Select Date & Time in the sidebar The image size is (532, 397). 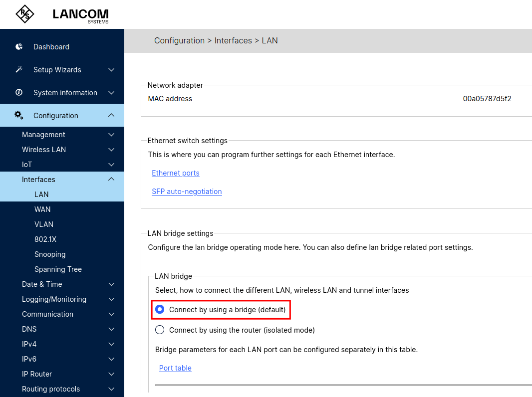point(42,284)
